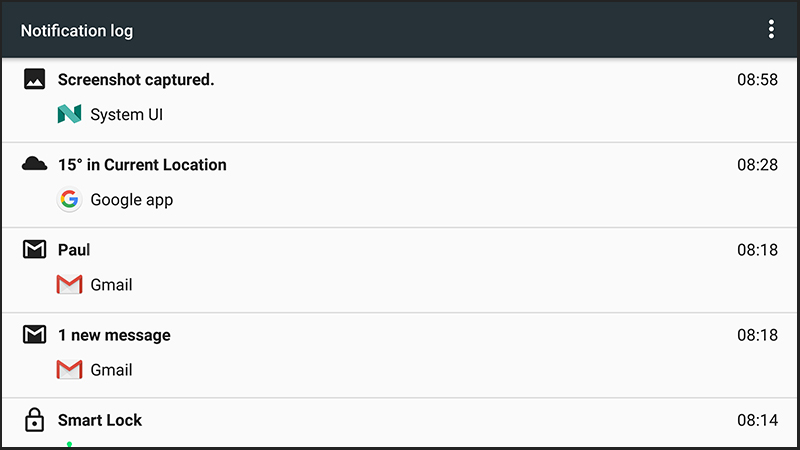Select the Paul notification title
The height and width of the screenshot is (450, 800).
pyautogui.click(x=74, y=250)
